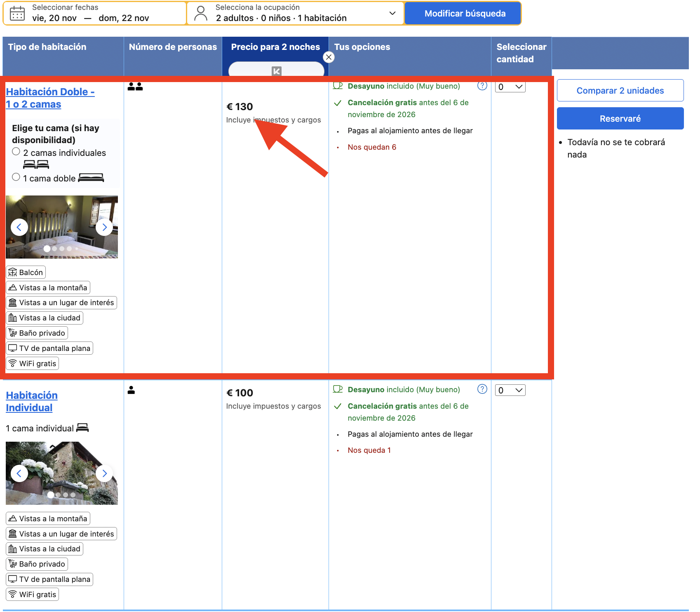The width and height of the screenshot is (700, 612).
Task: Click the check-out date dom, 22 nov
Action: pos(124,18)
